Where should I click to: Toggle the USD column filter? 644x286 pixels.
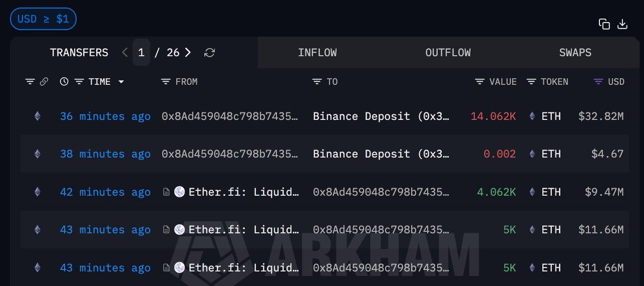point(598,82)
